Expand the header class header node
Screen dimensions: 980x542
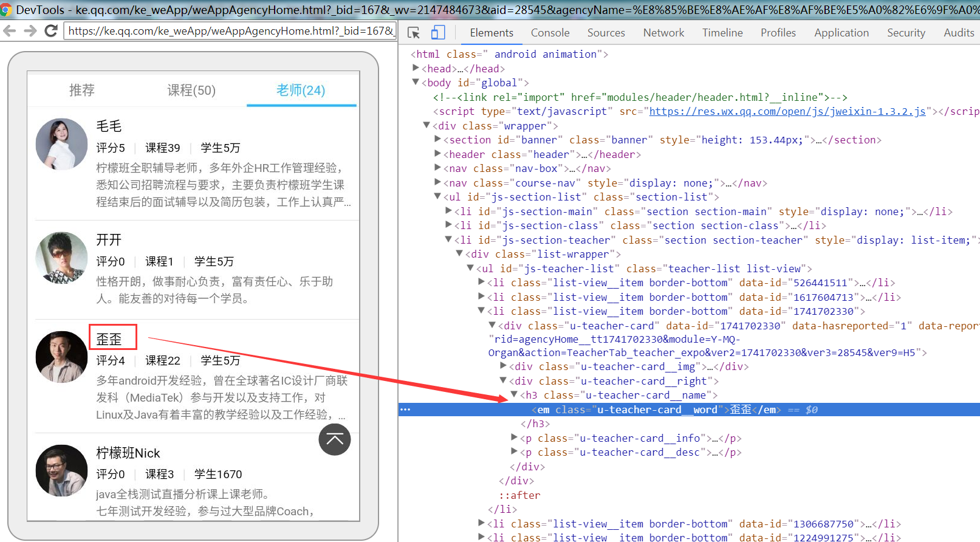[x=437, y=154]
